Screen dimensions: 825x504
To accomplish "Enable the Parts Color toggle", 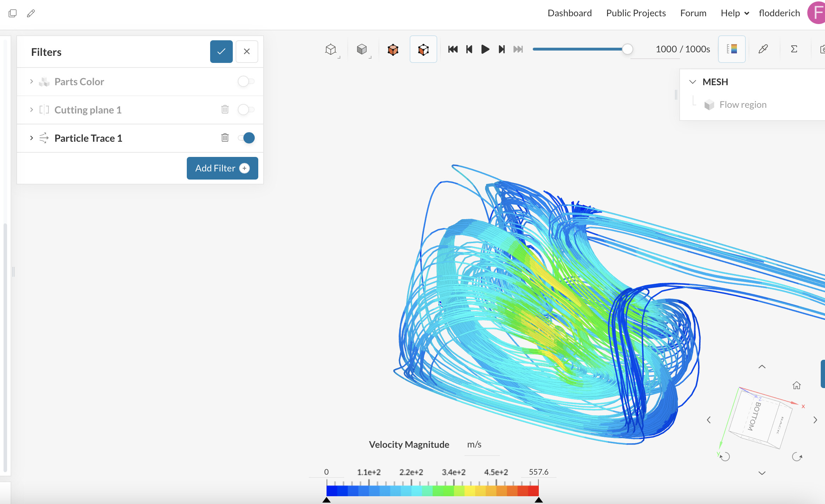I will 246,81.
